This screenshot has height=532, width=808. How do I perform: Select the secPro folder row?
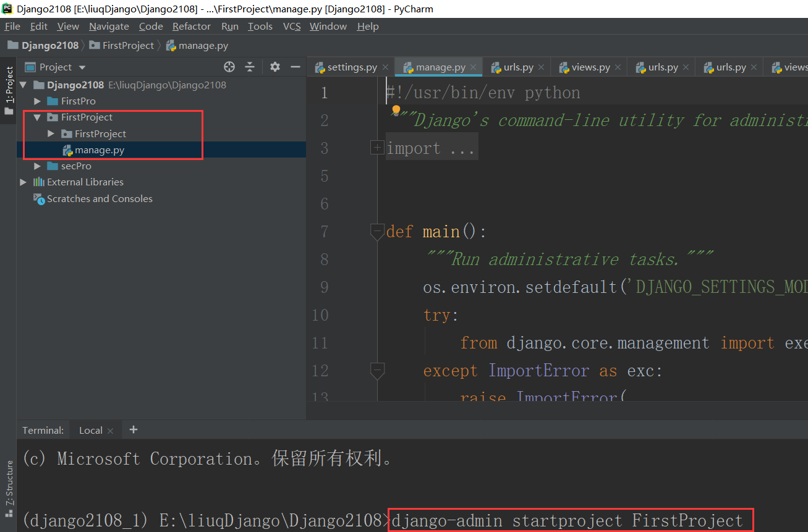(161, 166)
